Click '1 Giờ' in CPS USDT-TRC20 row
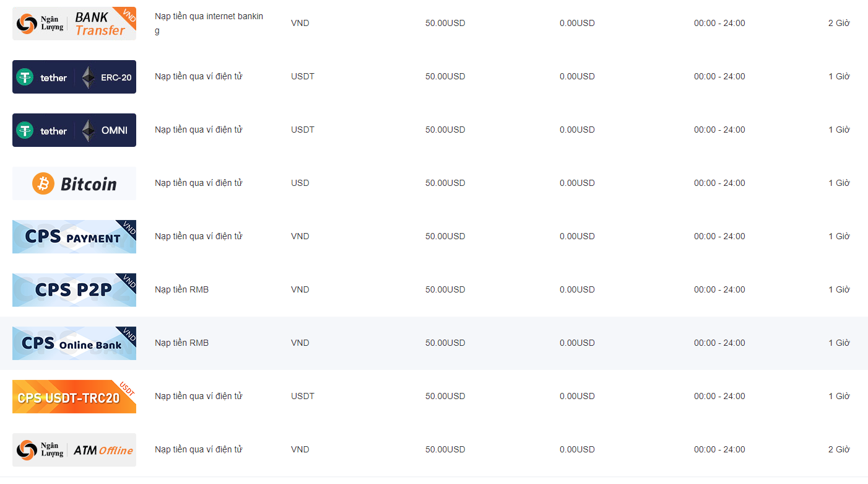Image resolution: width=868 pixels, height=484 pixels. point(839,396)
